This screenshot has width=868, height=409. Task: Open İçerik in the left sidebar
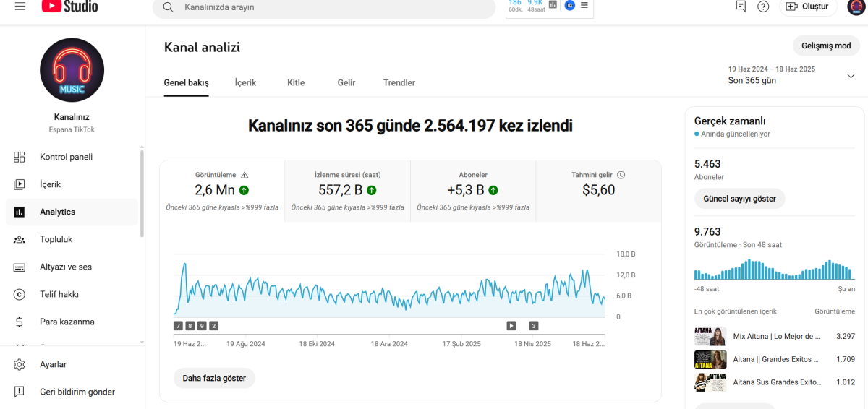pyautogui.click(x=72, y=184)
